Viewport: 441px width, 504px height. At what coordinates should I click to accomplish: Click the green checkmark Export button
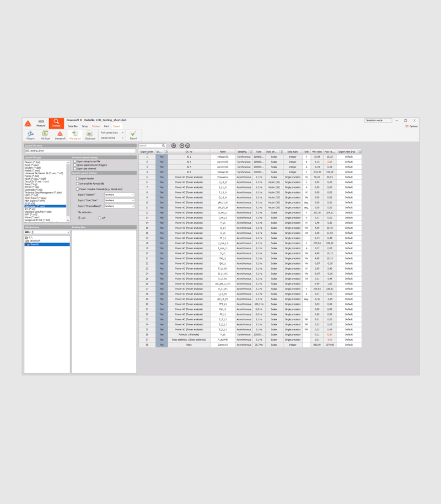pyautogui.click(x=133, y=135)
